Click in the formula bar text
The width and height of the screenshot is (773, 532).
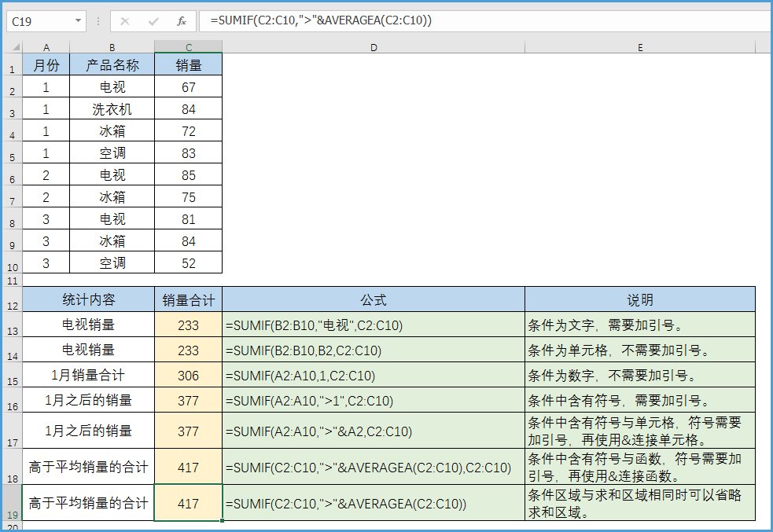click(472, 21)
